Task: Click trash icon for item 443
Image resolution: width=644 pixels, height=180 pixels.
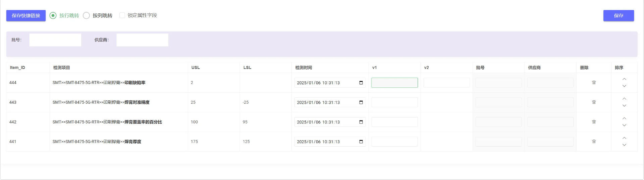Action: point(594,102)
